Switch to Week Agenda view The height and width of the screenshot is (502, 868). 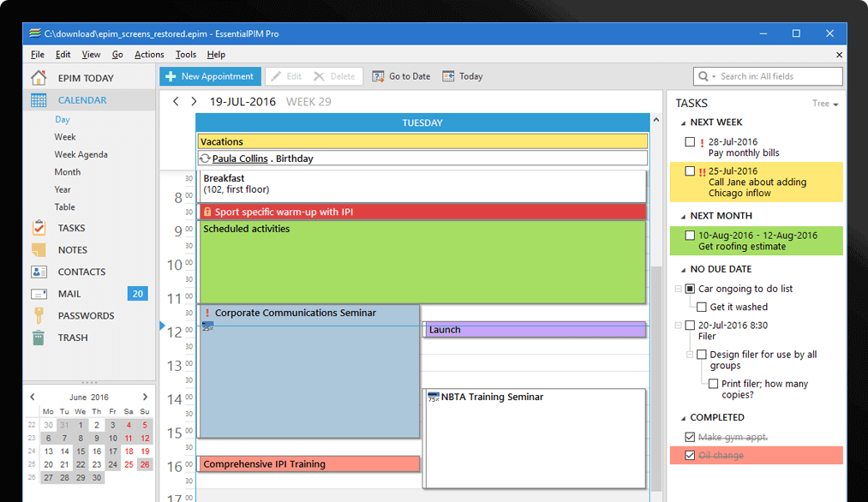click(81, 154)
